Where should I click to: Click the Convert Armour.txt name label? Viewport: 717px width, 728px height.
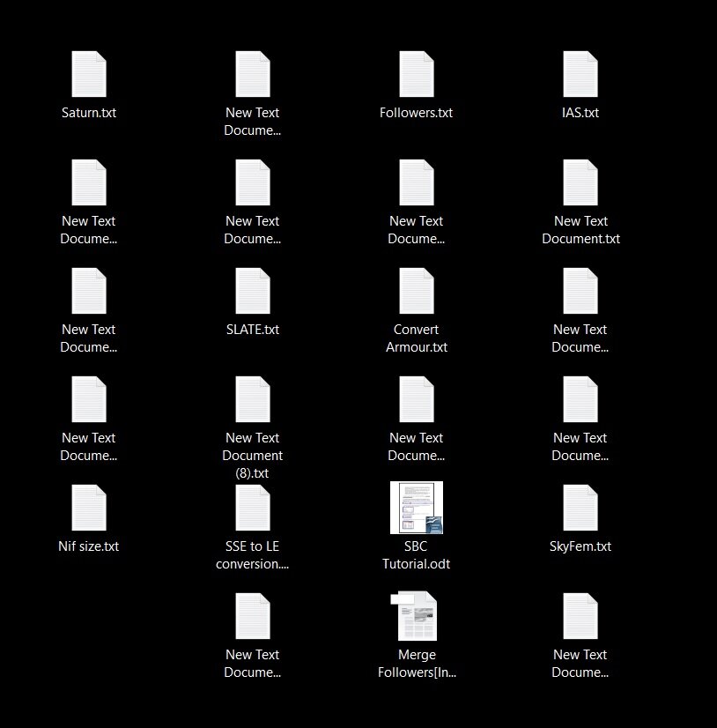click(x=417, y=338)
